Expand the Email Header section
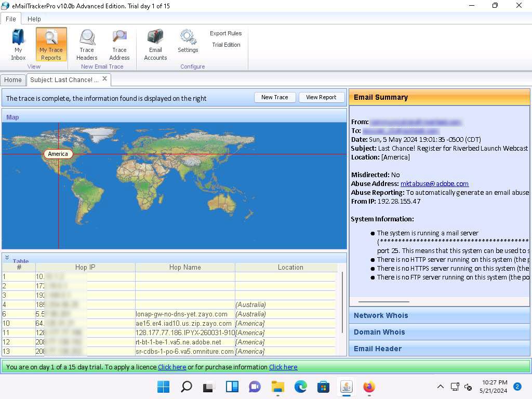 coord(377,349)
